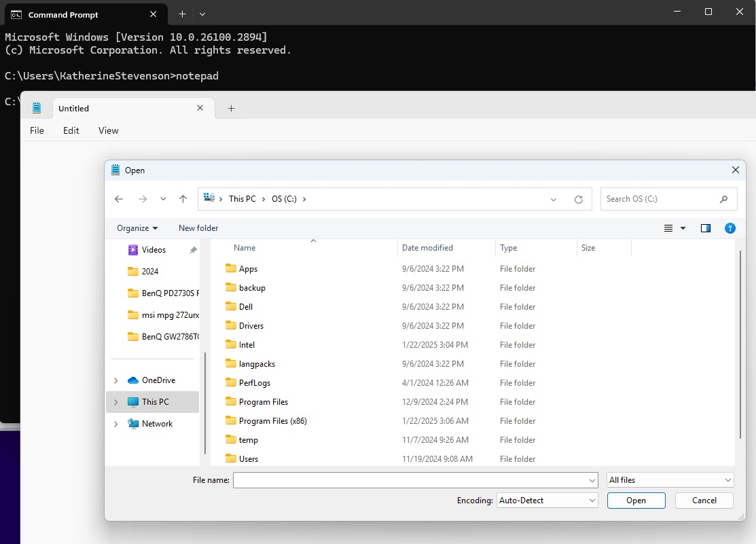Click the forward arrow in the Open dialog
756x544 pixels.
tap(142, 199)
